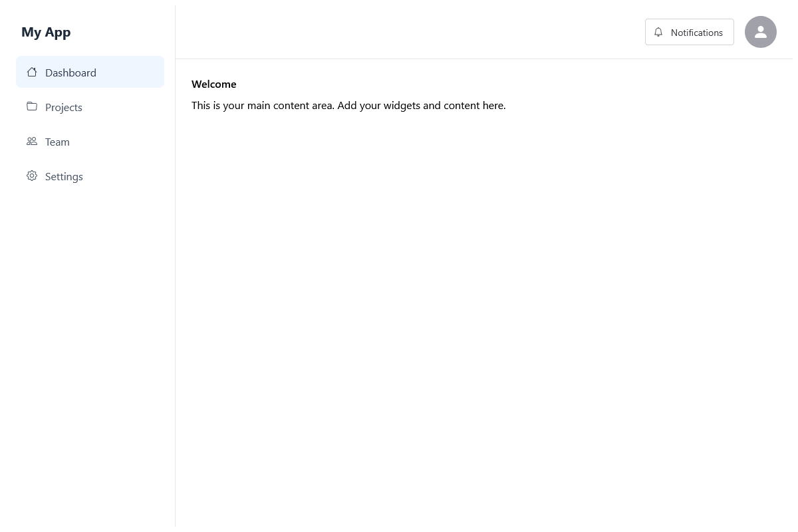
Task: Click the Notifications bell icon
Action: [658, 32]
